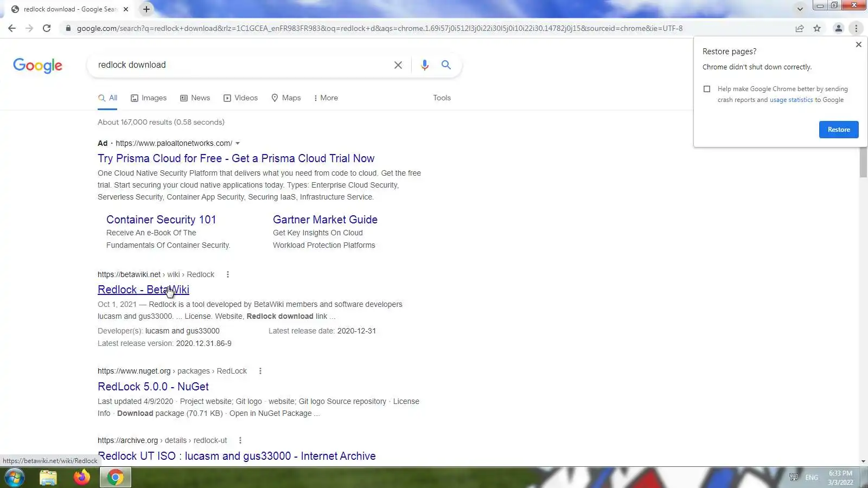Enable sending crash reports checkbox
The image size is (868, 488).
[707, 89]
